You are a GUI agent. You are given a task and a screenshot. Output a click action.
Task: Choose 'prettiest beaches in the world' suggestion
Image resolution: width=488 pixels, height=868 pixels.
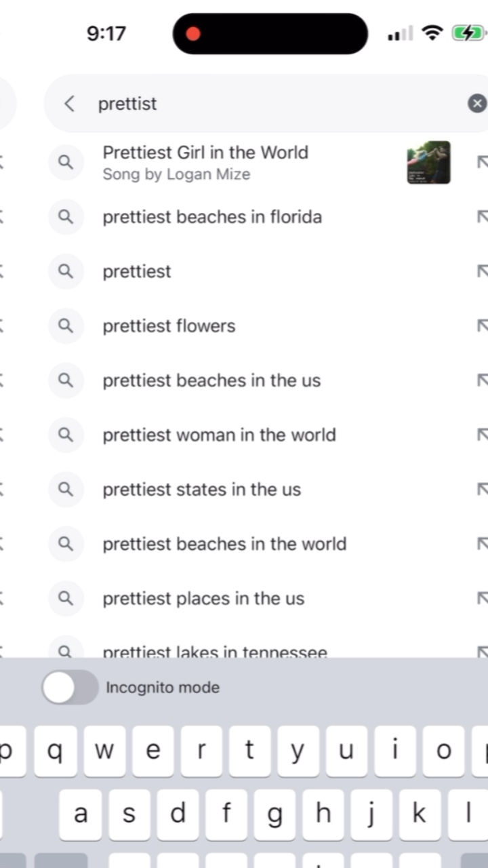point(224,544)
